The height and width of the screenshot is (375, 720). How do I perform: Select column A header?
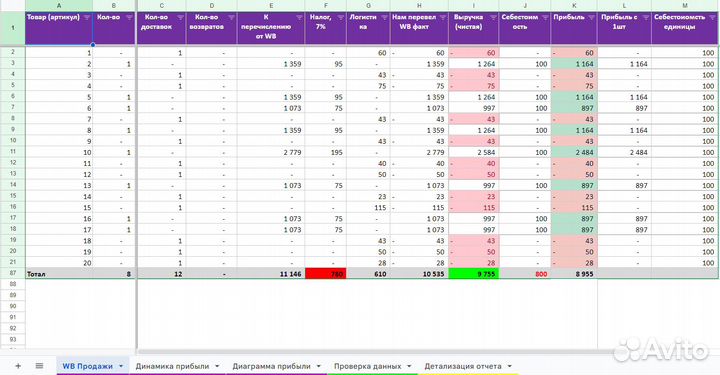coord(59,6)
